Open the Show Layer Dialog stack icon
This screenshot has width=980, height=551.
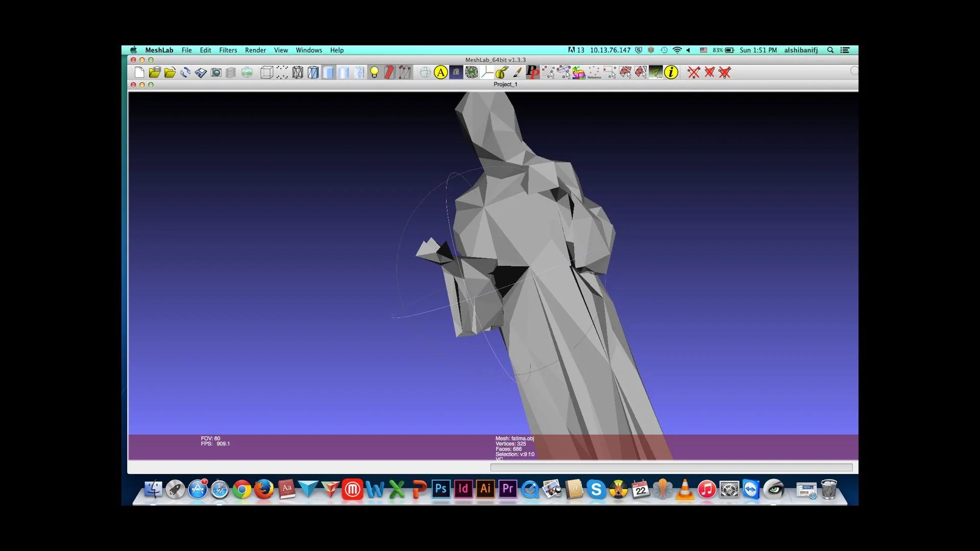coord(231,72)
